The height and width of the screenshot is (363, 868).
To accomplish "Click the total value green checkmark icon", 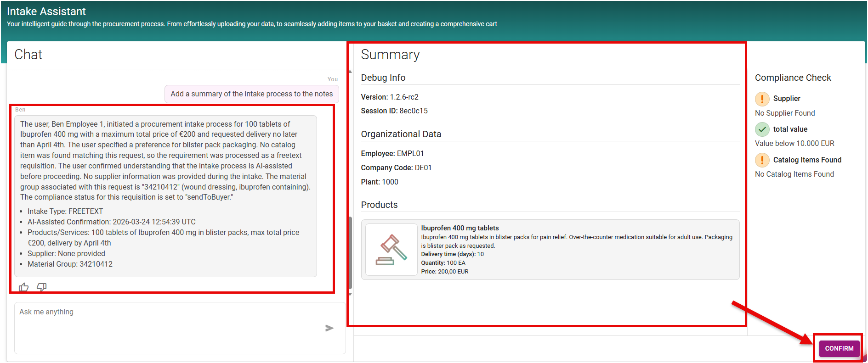I will pyautogui.click(x=762, y=129).
